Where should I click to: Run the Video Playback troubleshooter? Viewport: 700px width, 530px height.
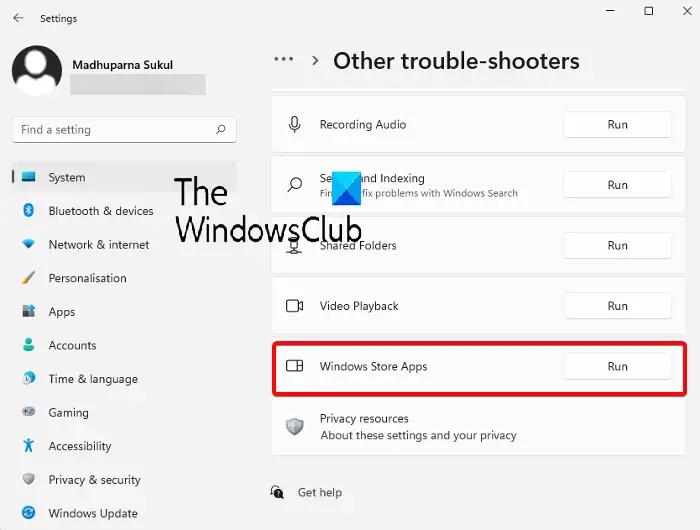pyautogui.click(x=617, y=306)
